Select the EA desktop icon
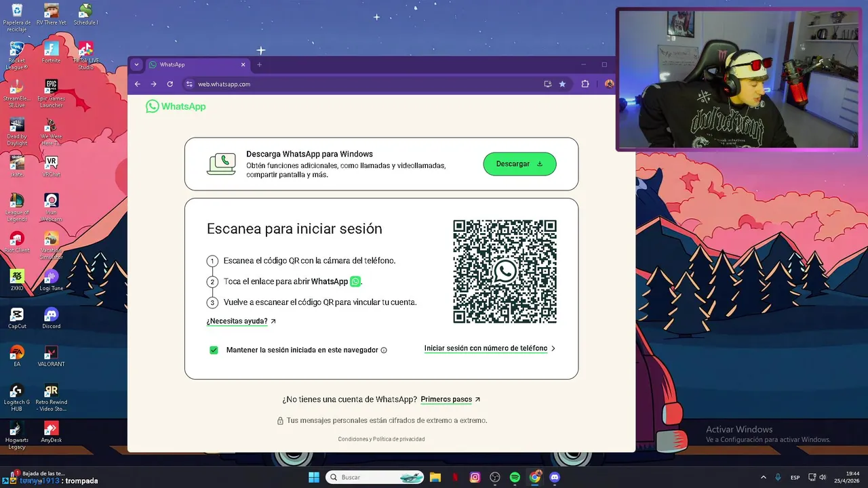This screenshot has width=868, height=488. [x=17, y=357]
